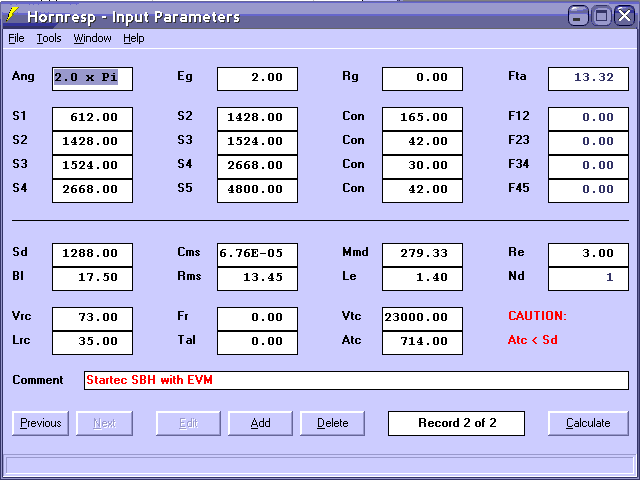Run the Calculate button
The image size is (640, 480).
click(588, 423)
